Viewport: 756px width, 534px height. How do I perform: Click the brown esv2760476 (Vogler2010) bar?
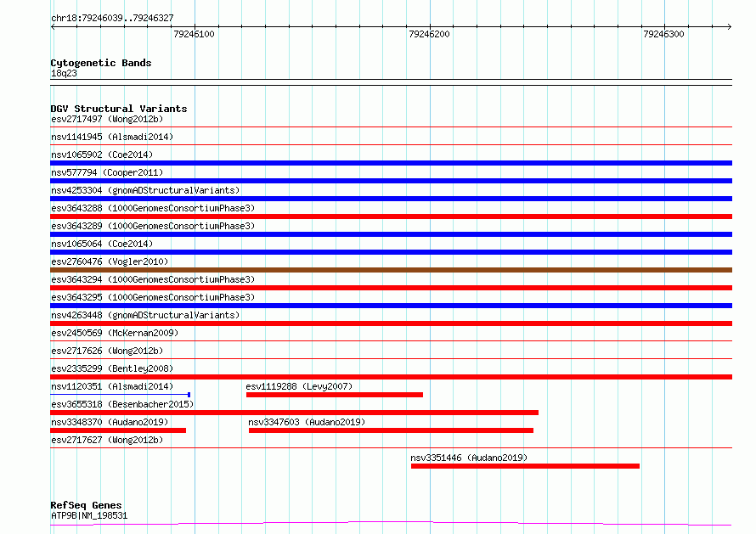[391, 270]
